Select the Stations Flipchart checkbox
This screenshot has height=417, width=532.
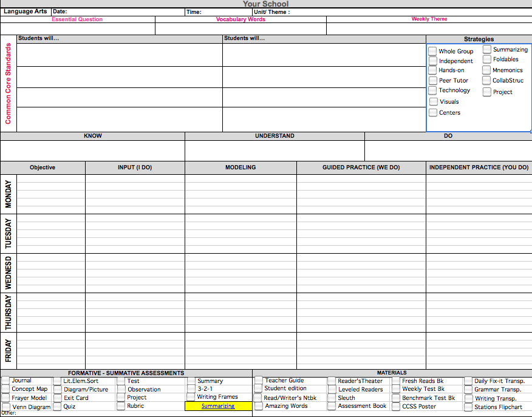(x=468, y=407)
